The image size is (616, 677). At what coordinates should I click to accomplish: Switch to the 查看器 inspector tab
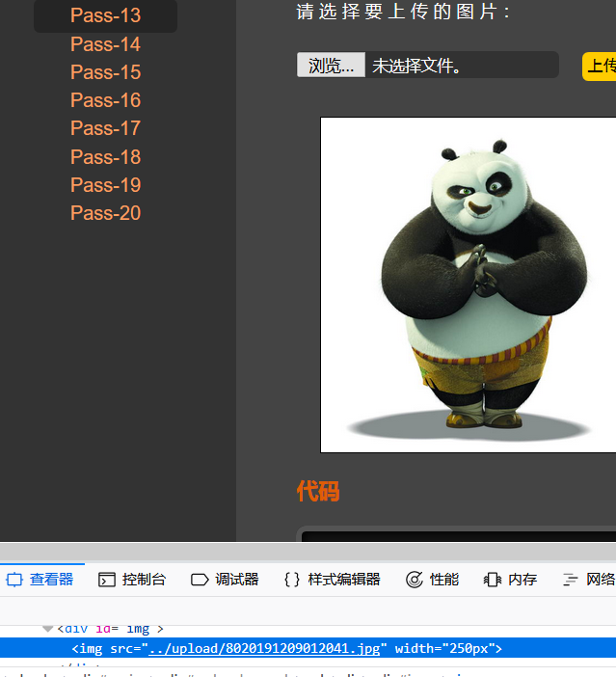click(x=40, y=579)
